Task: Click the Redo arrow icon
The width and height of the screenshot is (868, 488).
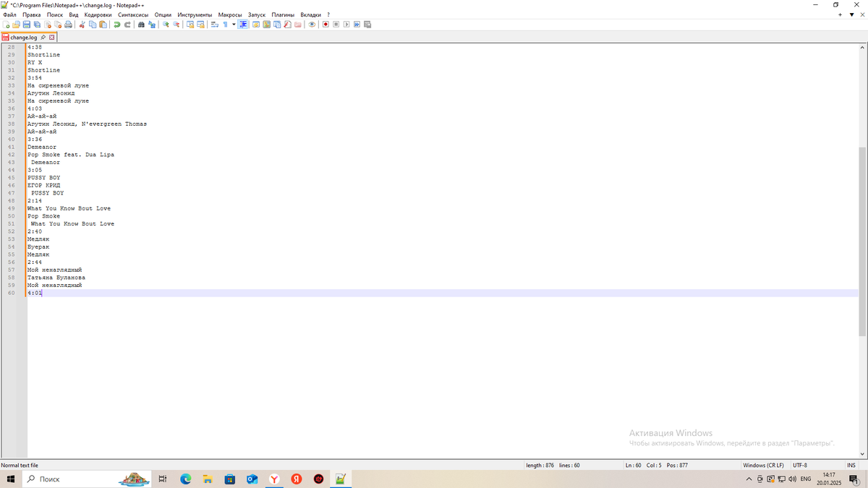Action: [x=127, y=25]
